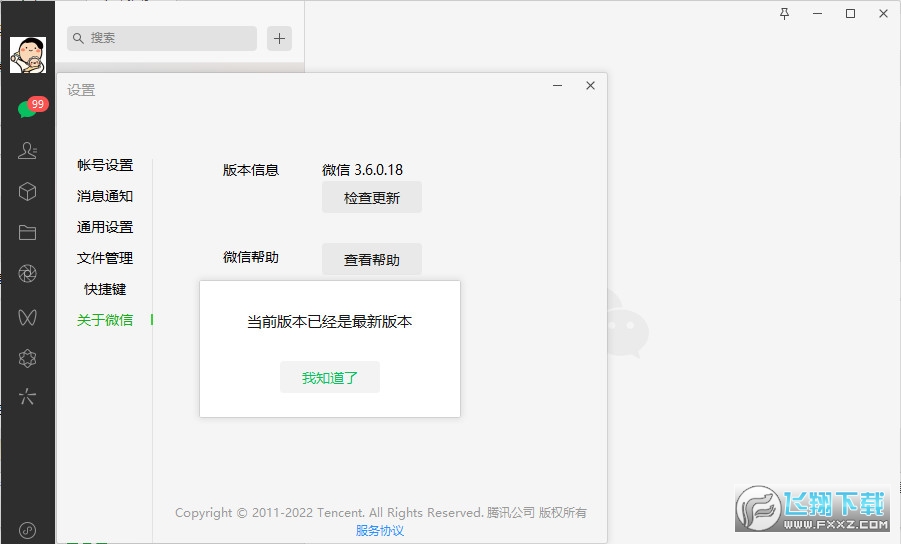Open the 服务协议 link
The image size is (901, 544).
(380, 531)
